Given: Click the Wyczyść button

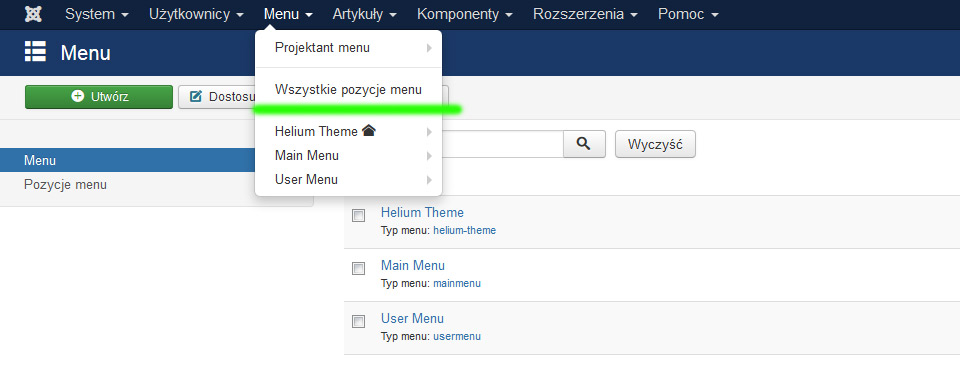Looking at the screenshot, I should coord(655,144).
